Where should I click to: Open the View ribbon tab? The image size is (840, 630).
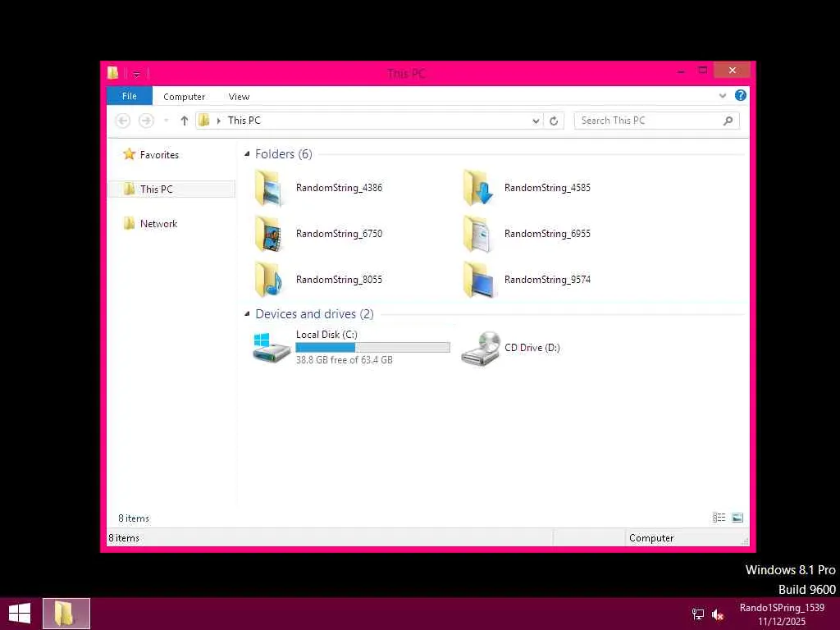(239, 97)
